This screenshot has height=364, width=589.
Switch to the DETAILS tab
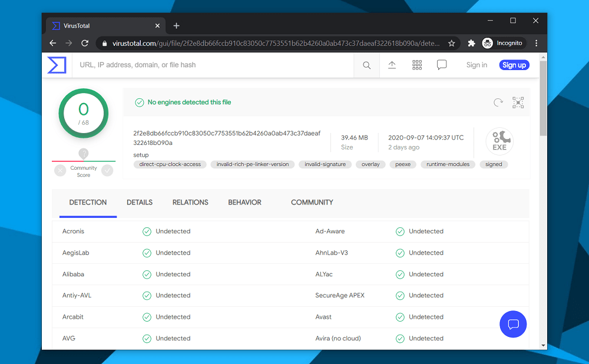140,203
